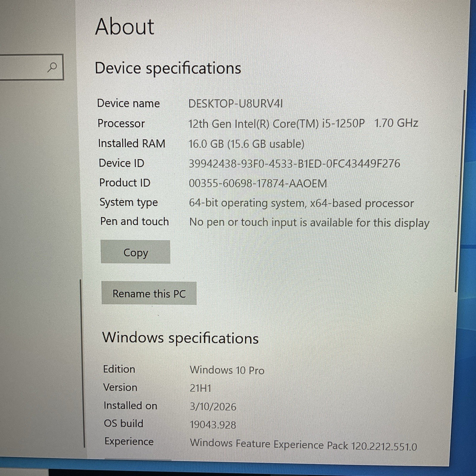Click the Edition label
This screenshot has width=476, height=476.
click(119, 369)
